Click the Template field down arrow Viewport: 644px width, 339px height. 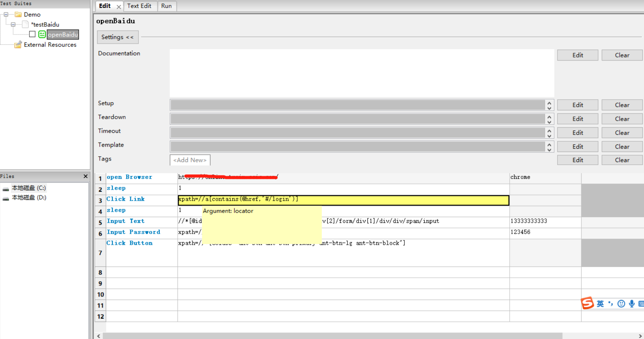coord(549,149)
